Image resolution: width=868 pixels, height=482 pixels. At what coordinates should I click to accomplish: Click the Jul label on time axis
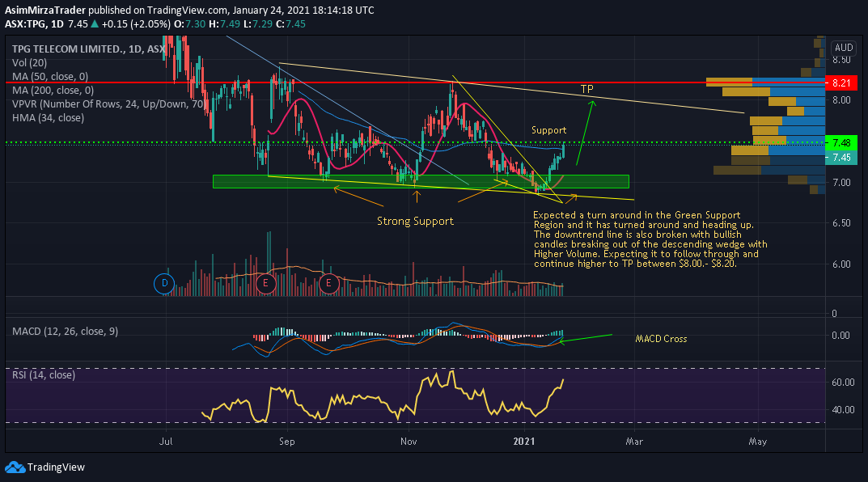click(166, 442)
